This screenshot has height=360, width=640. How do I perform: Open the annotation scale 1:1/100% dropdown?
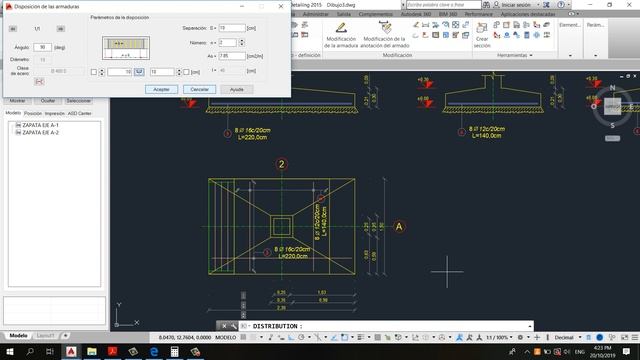point(498,338)
